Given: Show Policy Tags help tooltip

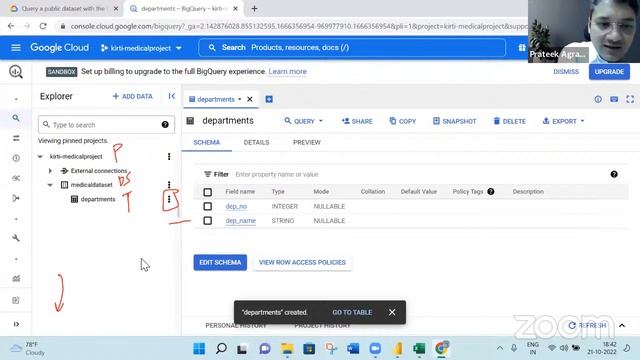Looking at the screenshot, I should [491, 191].
